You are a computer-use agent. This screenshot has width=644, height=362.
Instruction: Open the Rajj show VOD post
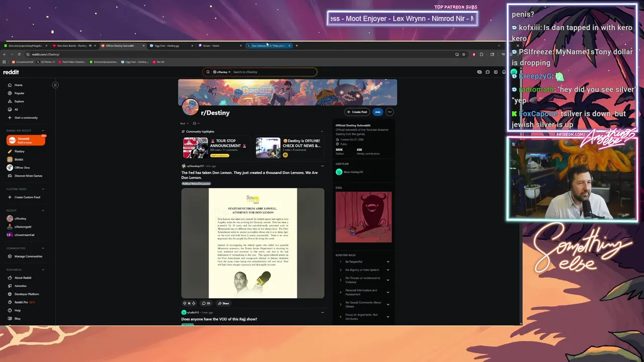pyautogui.click(x=219, y=319)
